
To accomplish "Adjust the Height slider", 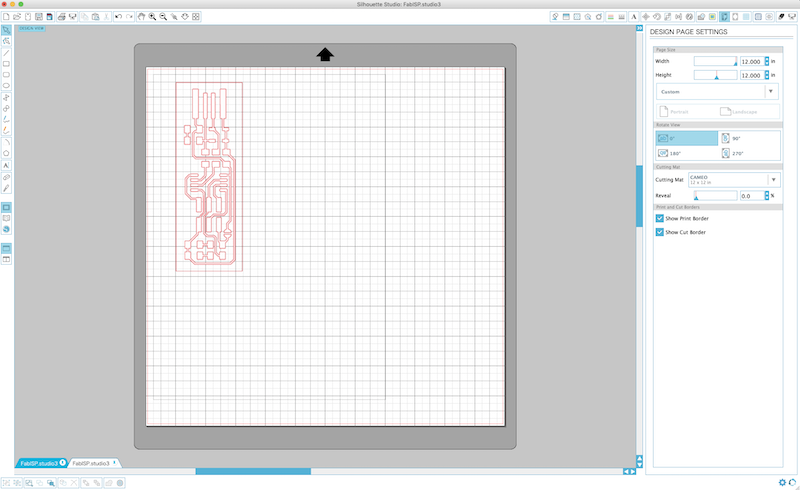I will point(715,75).
